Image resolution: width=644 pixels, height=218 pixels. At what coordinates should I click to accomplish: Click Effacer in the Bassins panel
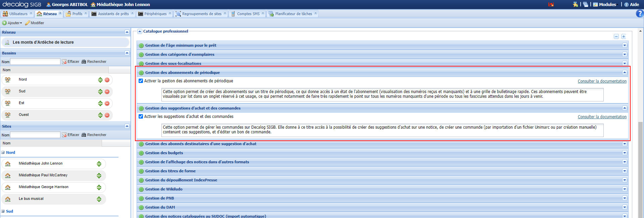(x=70, y=61)
